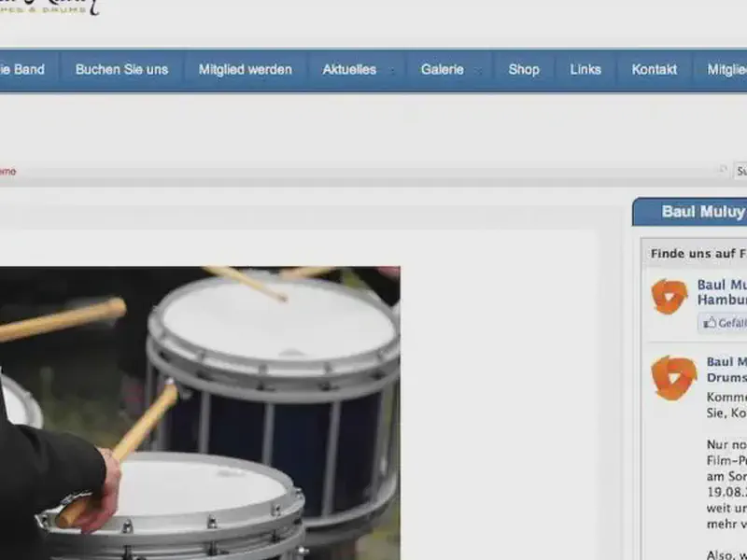Open the Links page
Viewport: 747px width, 560px height.
coord(585,69)
